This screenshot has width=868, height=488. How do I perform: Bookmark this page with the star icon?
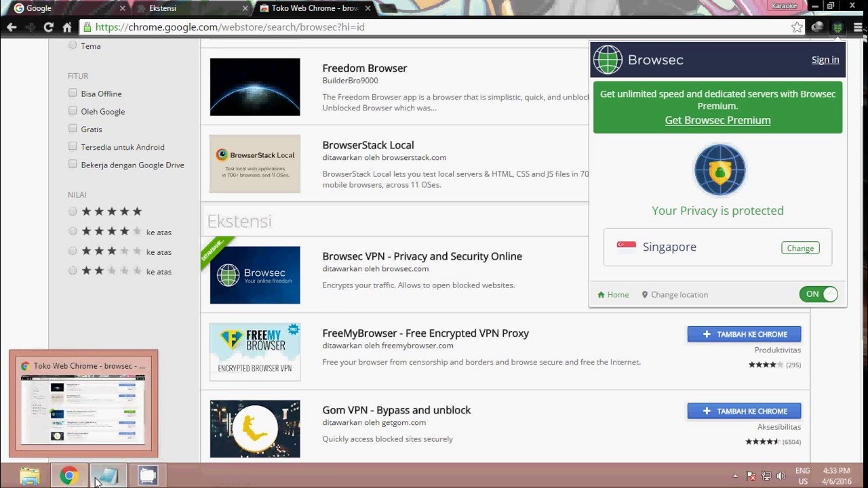pos(797,27)
